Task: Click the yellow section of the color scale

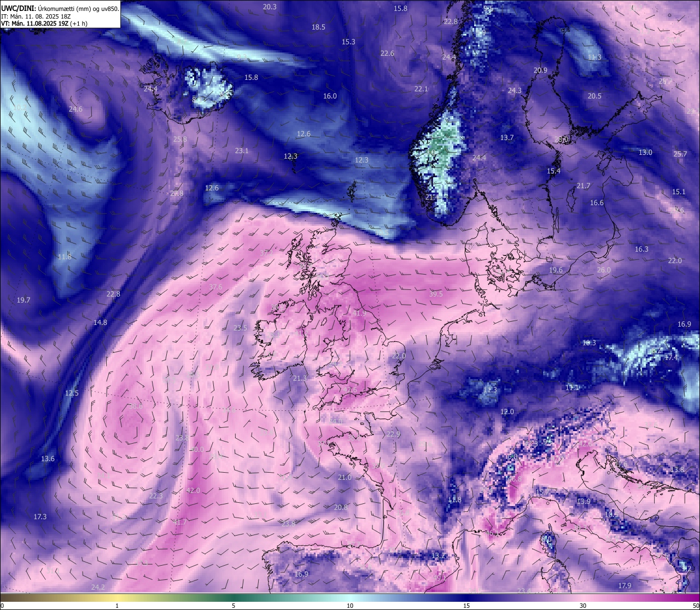Action: (x=118, y=597)
